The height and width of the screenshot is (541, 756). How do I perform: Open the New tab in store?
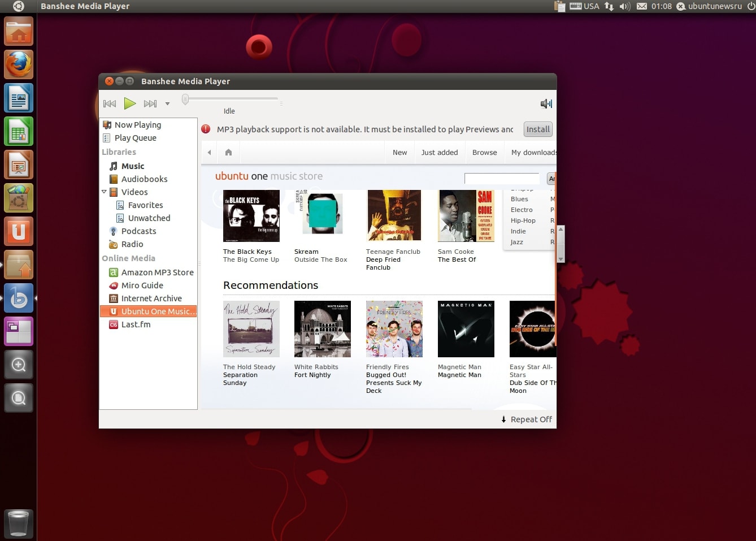[400, 153]
